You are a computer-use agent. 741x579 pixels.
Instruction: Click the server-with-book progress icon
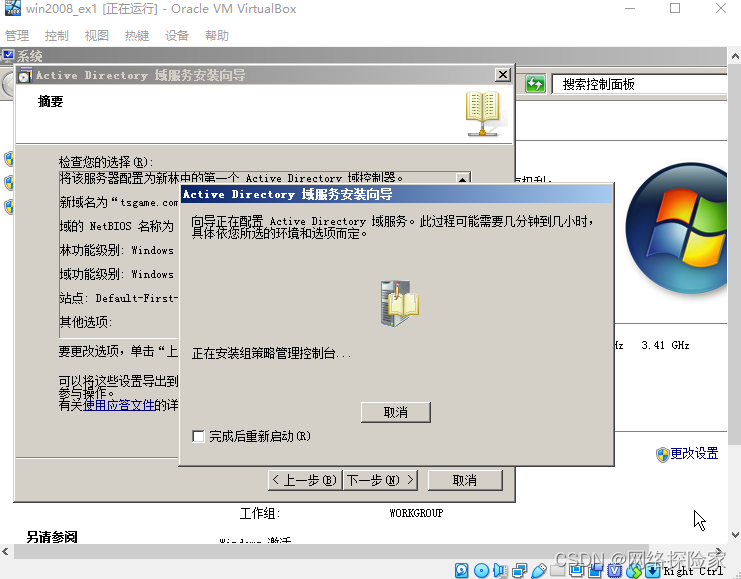399,303
